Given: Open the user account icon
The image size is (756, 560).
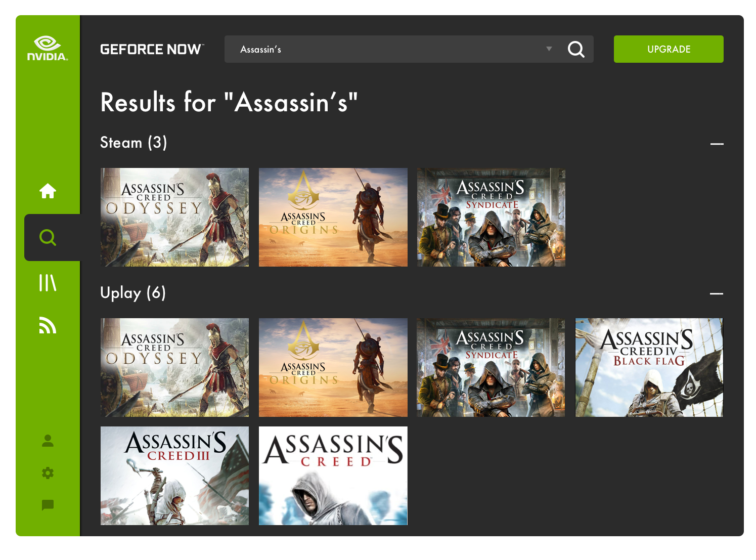Looking at the screenshot, I should pos(48,441).
